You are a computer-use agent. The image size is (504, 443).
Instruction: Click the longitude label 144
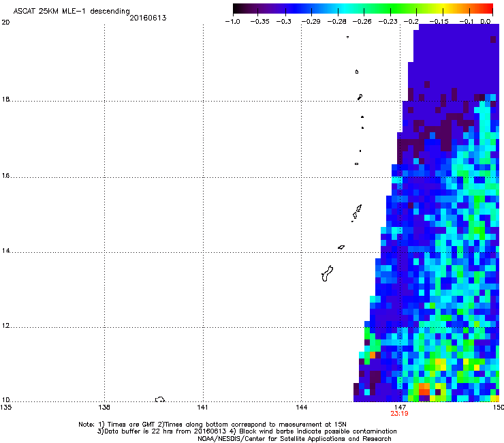pyautogui.click(x=301, y=408)
